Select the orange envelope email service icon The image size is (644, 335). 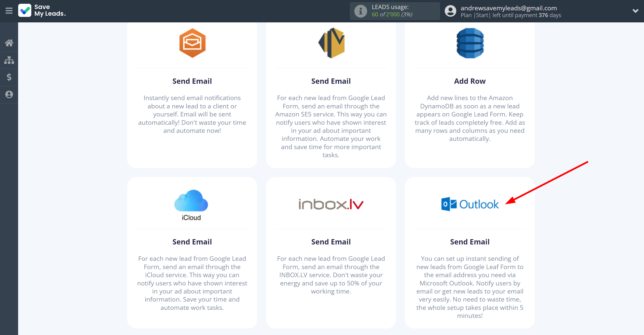click(192, 43)
